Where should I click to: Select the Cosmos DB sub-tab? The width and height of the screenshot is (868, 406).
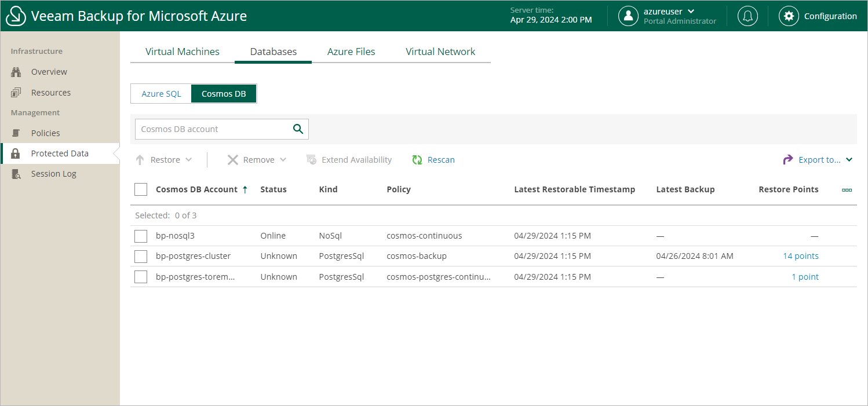[x=224, y=94]
